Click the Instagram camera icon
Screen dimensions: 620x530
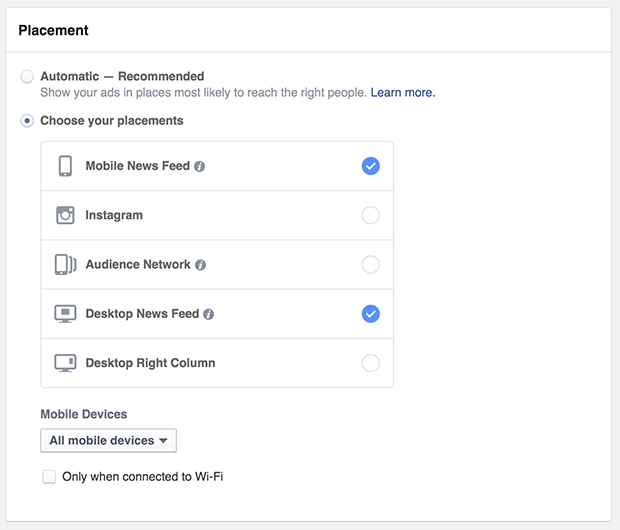point(65,215)
